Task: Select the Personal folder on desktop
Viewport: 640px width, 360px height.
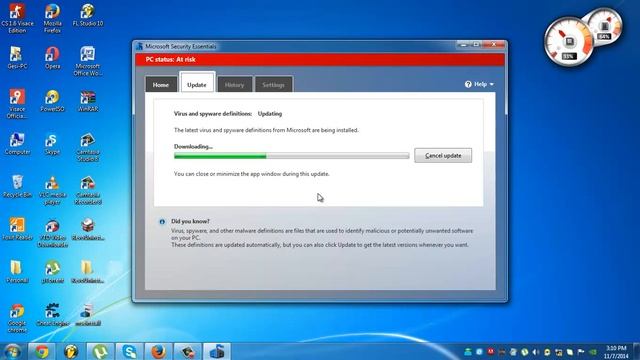Action: [17, 272]
